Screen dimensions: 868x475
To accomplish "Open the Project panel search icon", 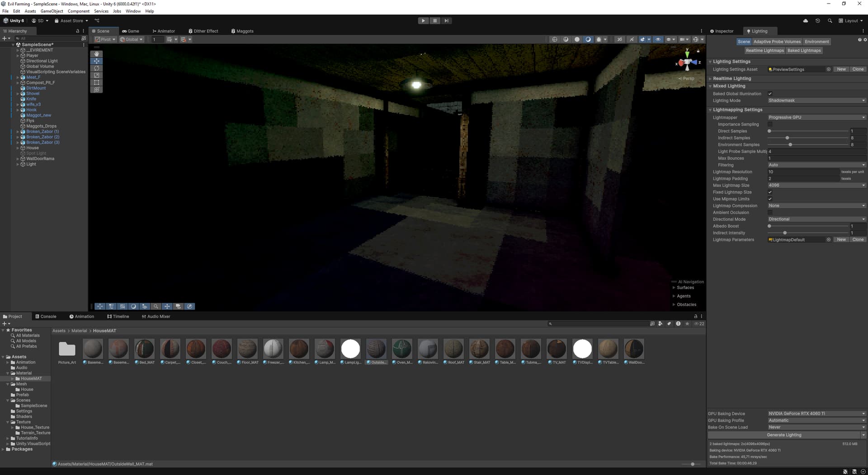I will coord(551,323).
